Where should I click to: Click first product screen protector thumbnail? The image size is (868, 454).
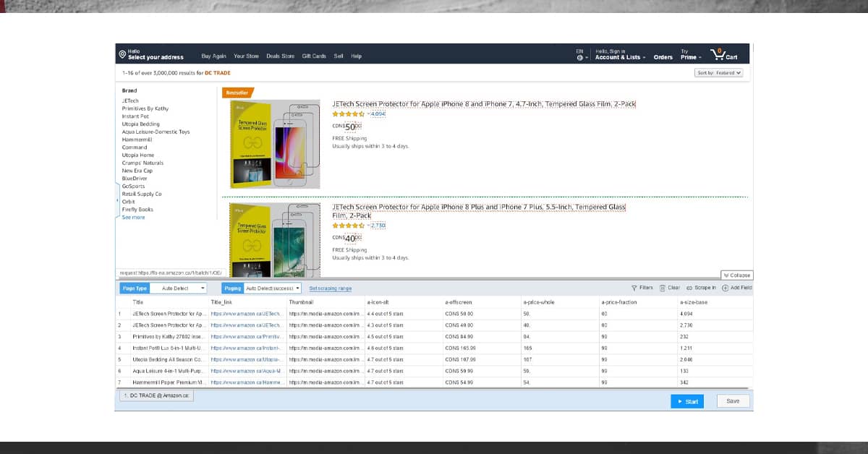[275, 145]
